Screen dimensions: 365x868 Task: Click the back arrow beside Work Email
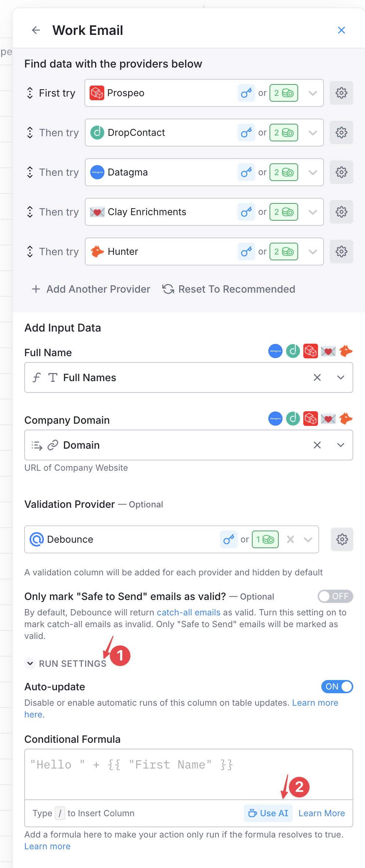[36, 30]
